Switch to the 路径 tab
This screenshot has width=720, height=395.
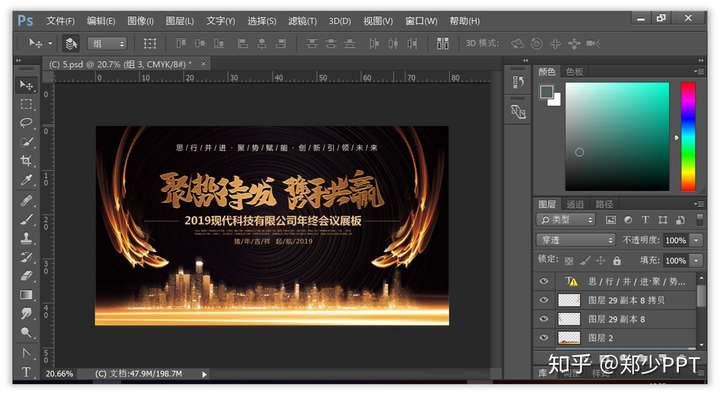(x=604, y=204)
